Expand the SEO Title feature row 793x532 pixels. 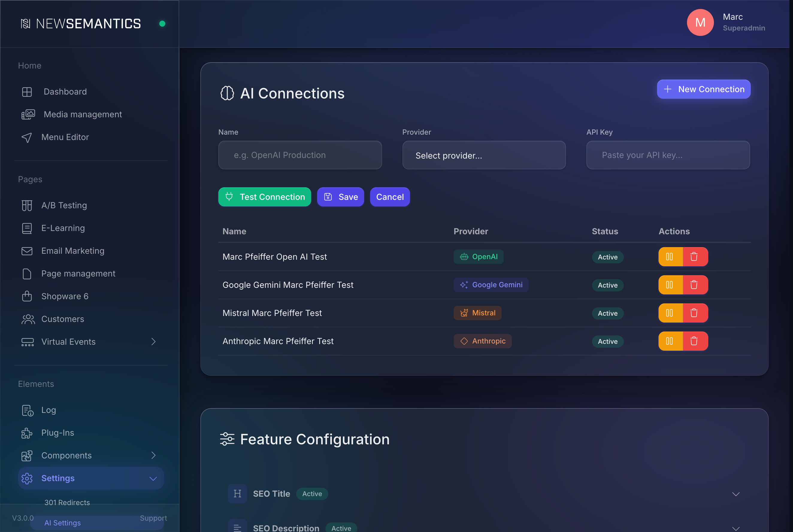coord(736,494)
